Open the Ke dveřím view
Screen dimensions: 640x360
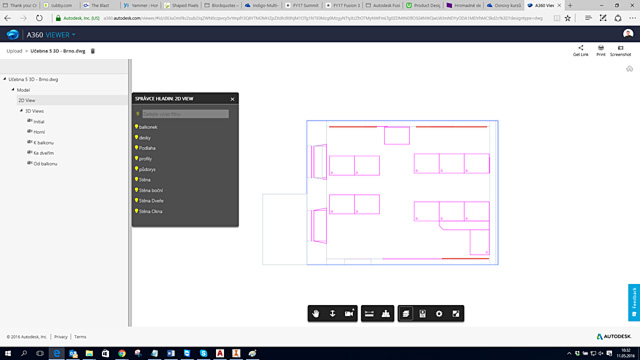coord(43,153)
